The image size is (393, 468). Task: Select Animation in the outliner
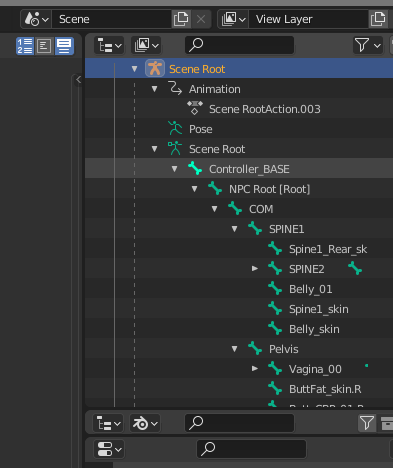tap(215, 89)
